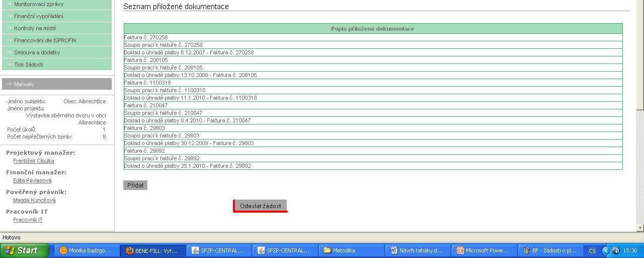This screenshot has width=644, height=258.
Task: Expand hidden system tray icons arrow
Action: [606, 250]
